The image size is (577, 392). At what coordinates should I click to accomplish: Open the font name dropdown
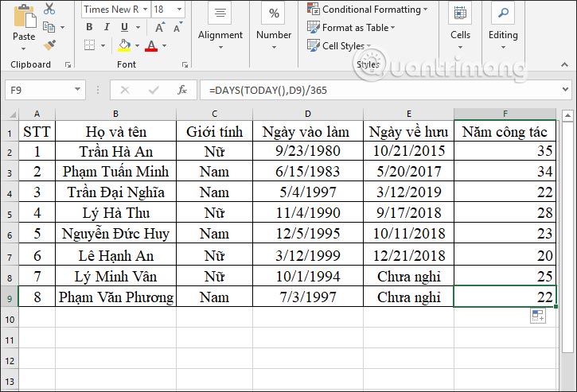click(145, 10)
